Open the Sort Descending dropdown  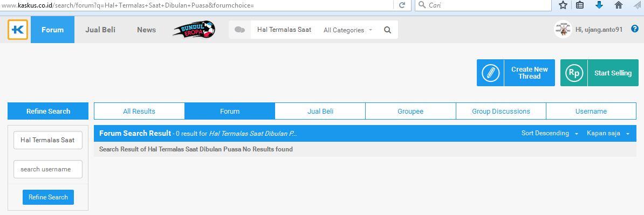(550, 133)
